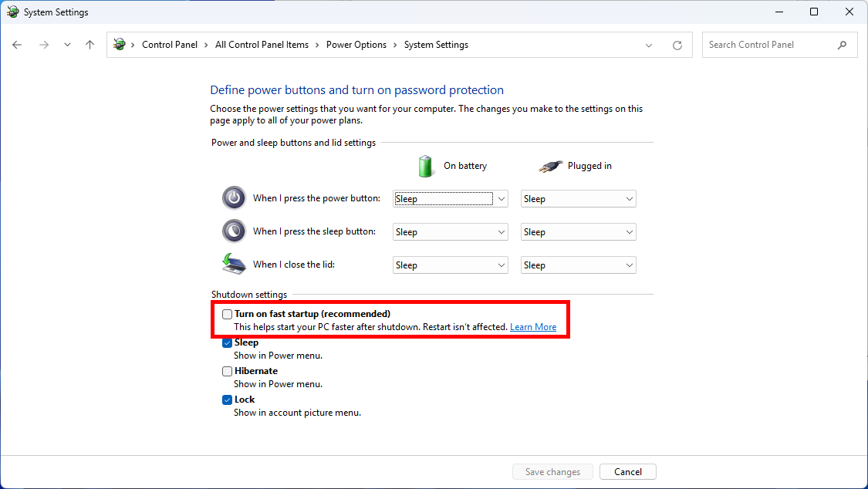Click the search magnifier icon

843,45
